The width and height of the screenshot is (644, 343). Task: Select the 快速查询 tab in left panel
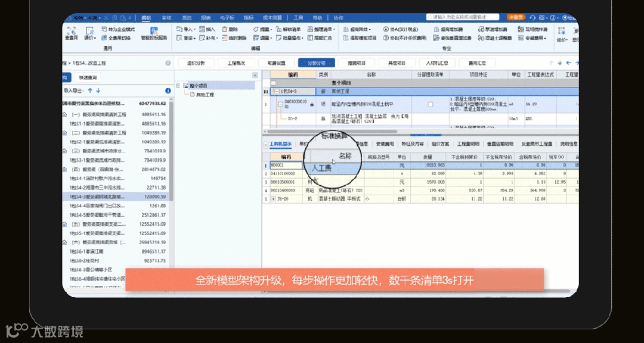point(88,77)
